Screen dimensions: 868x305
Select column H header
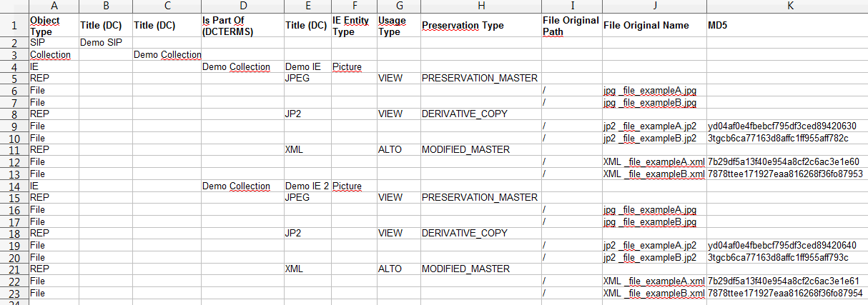tap(480, 6)
